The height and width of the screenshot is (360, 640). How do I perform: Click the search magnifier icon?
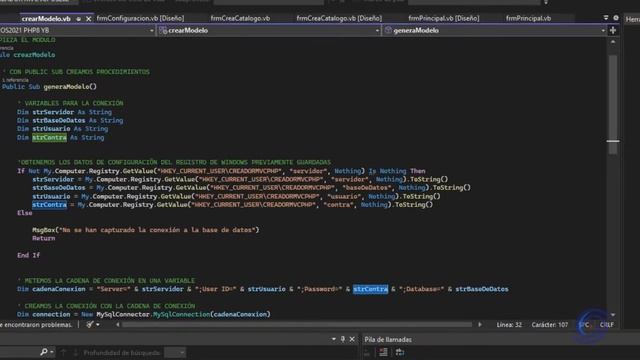point(44,352)
